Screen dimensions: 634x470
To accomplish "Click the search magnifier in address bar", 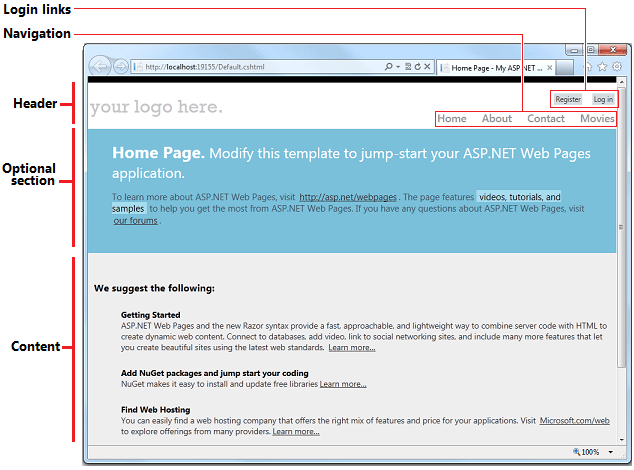I will pyautogui.click(x=388, y=67).
